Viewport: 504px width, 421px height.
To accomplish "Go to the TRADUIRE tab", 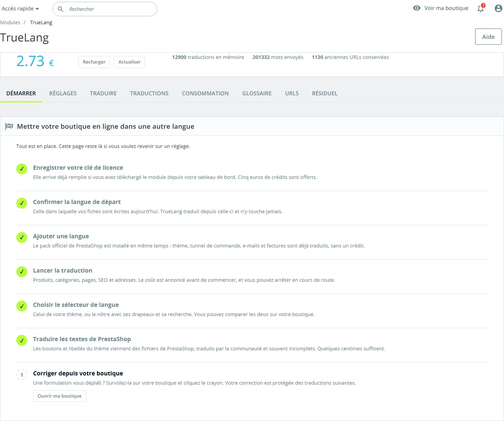I will coord(103,94).
